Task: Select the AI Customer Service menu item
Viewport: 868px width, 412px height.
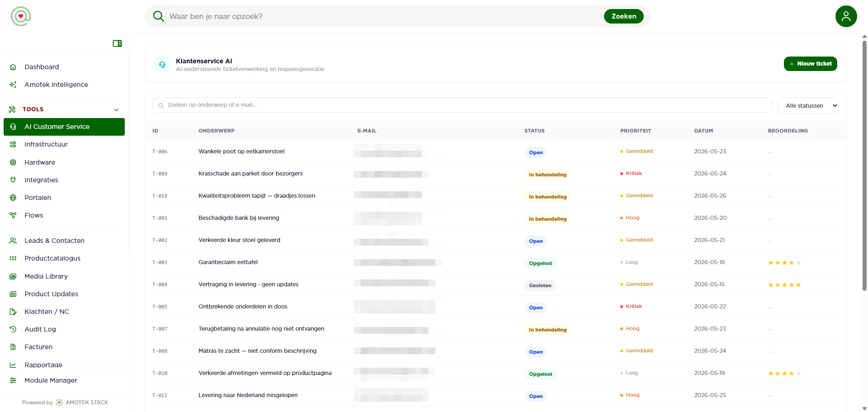Action: click(x=64, y=127)
